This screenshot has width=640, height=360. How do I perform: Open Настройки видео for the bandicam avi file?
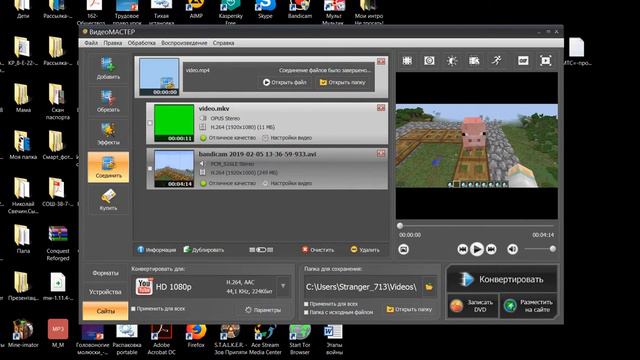[287, 183]
